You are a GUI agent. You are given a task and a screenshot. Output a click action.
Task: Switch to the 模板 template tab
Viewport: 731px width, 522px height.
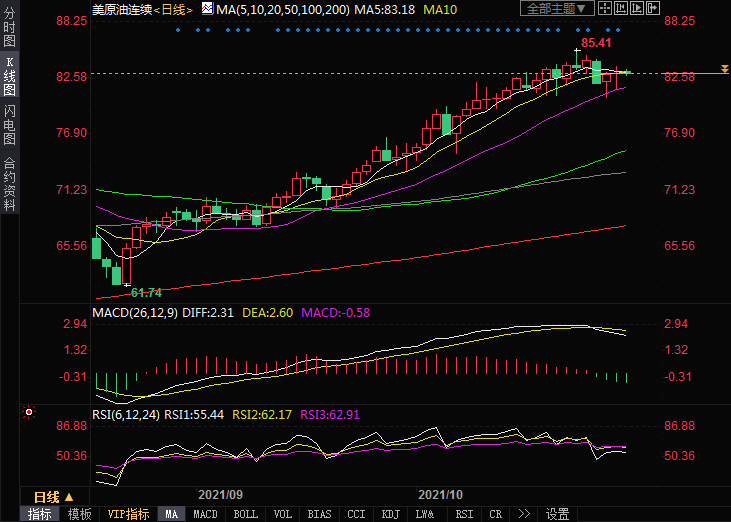coord(80,514)
